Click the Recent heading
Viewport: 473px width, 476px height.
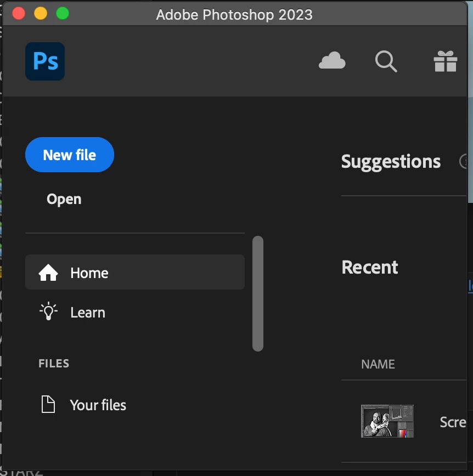pos(370,267)
